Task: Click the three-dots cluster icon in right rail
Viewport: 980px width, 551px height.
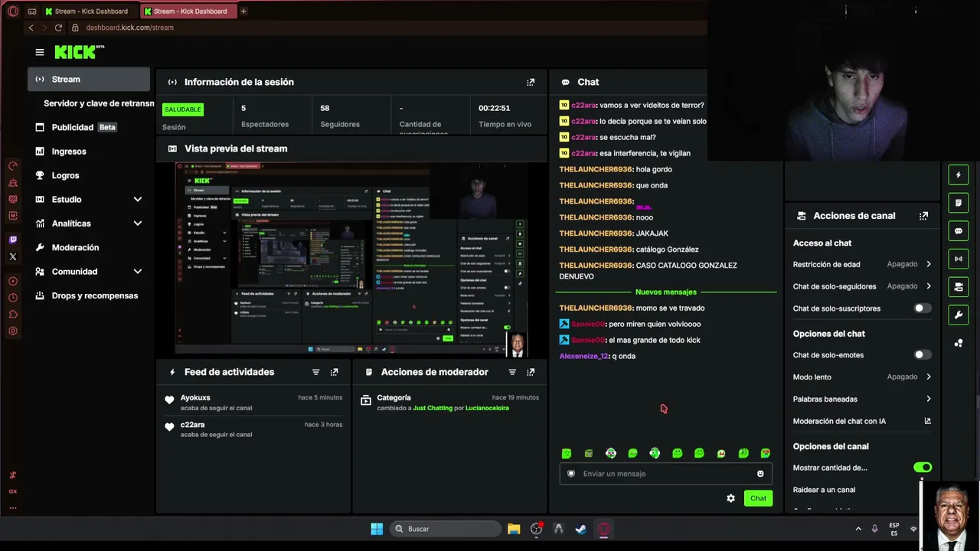Action: pos(958,343)
